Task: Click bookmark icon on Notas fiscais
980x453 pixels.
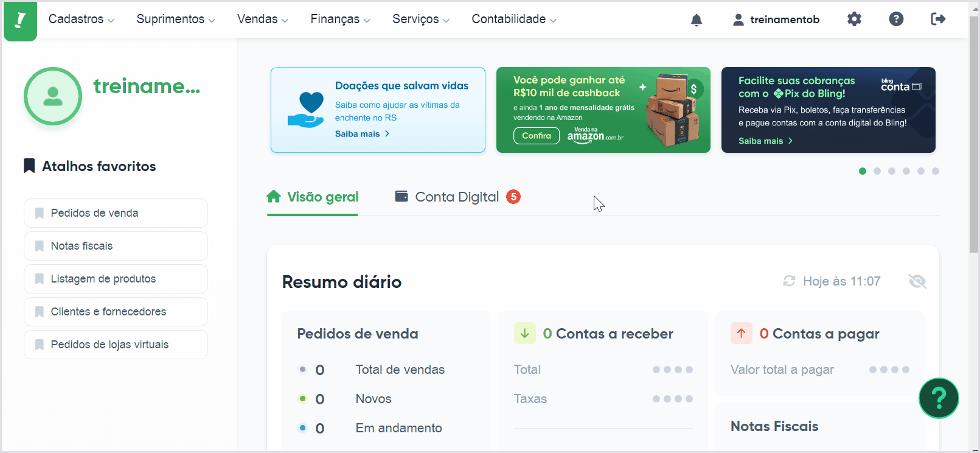Action: click(40, 246)
